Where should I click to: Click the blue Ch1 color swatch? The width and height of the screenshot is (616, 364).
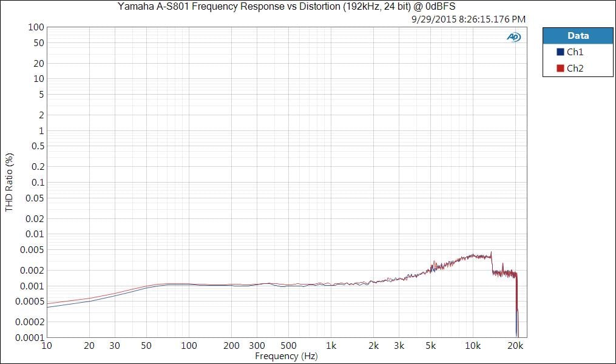click(560, 52)
